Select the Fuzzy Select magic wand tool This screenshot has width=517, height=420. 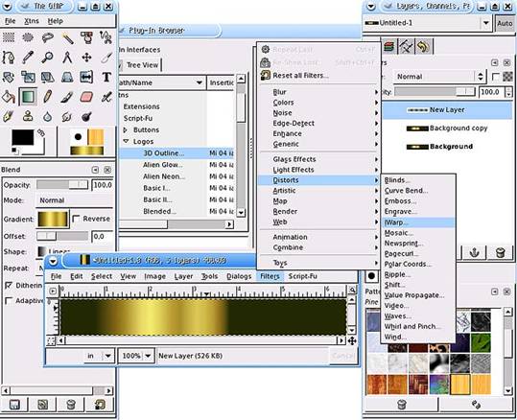(67, 37)
